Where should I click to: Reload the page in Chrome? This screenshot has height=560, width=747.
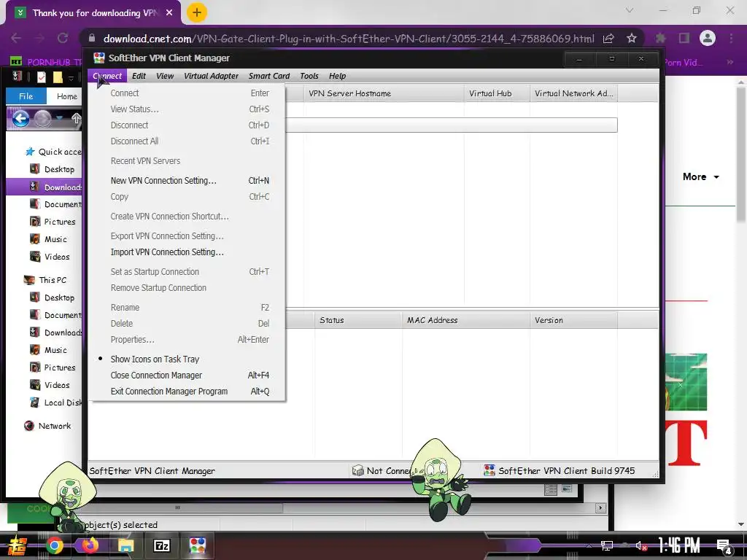63,38
